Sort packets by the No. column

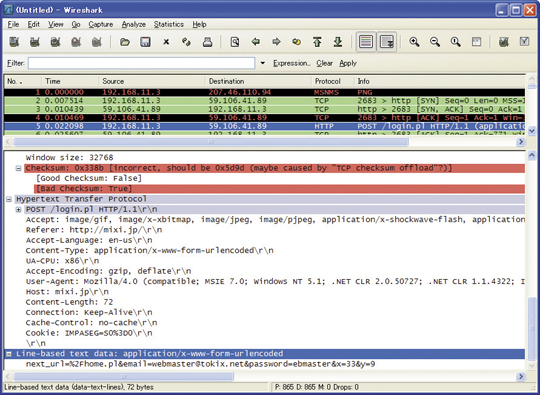[23, 81]
